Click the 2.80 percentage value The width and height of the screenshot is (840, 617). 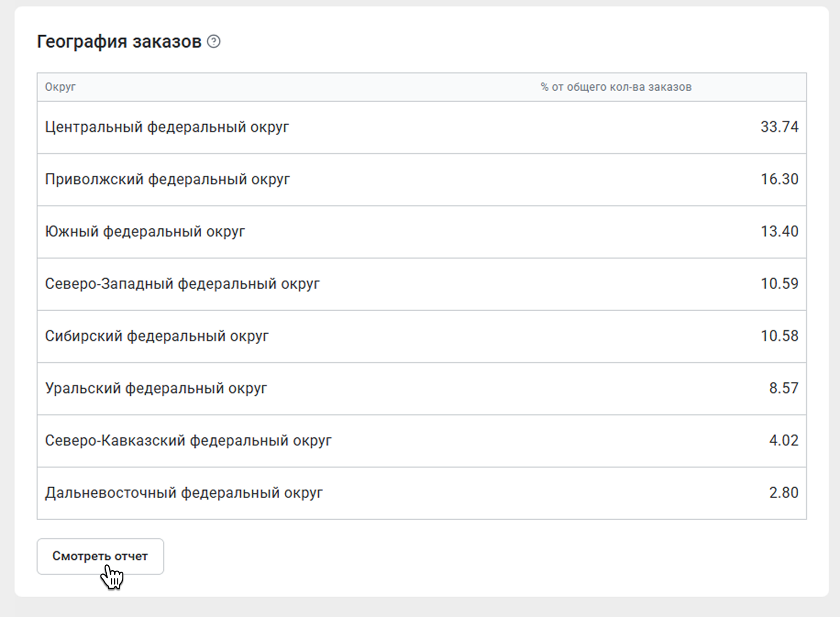[783, 493]
